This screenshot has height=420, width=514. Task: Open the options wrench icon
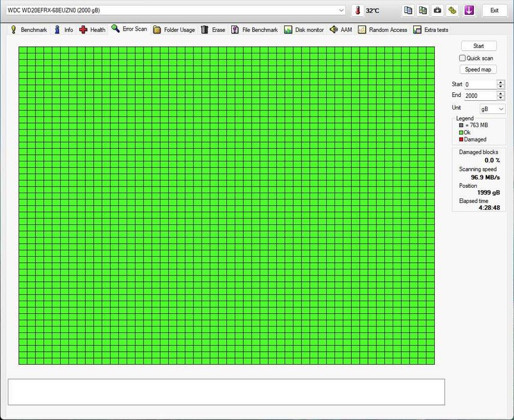[x=453, y=10]
